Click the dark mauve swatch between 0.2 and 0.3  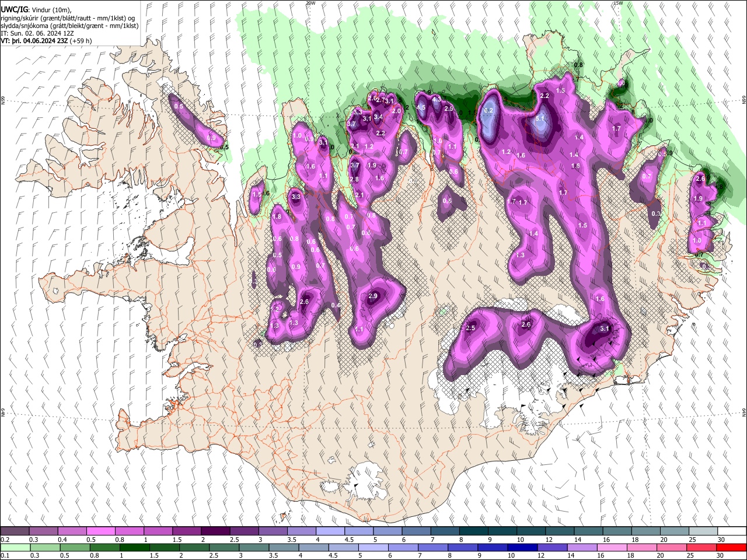coord(15,531)
